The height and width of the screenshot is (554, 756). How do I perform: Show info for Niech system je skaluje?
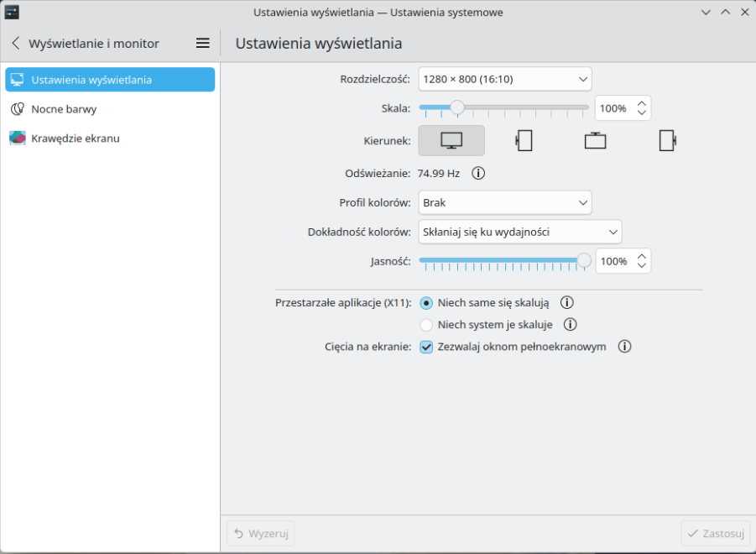pos(570,325)
